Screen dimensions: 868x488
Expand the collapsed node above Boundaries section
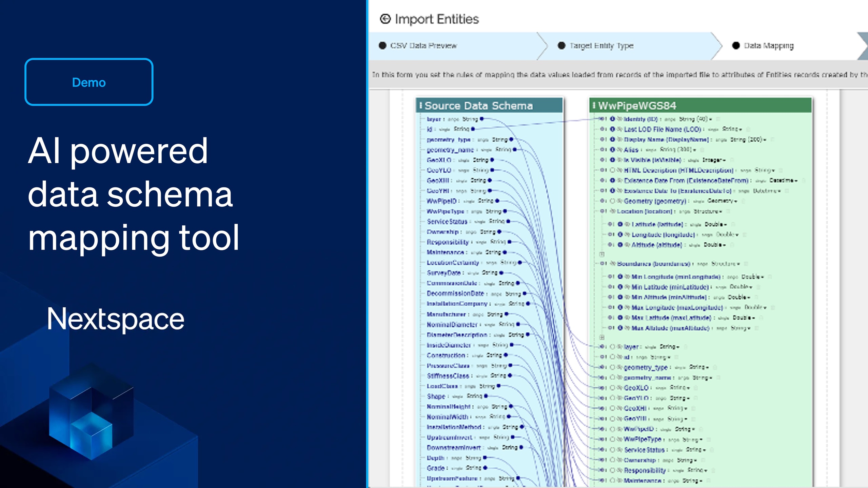[x=603, y=254]
